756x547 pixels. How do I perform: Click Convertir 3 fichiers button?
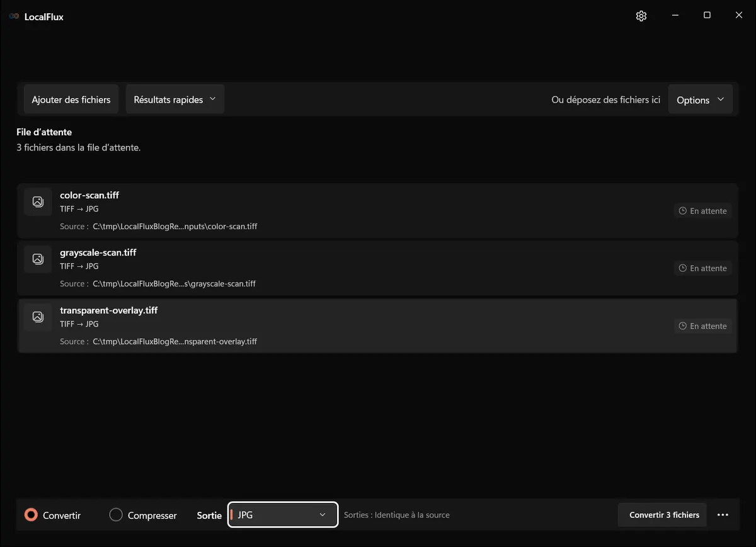click(664, 515)
